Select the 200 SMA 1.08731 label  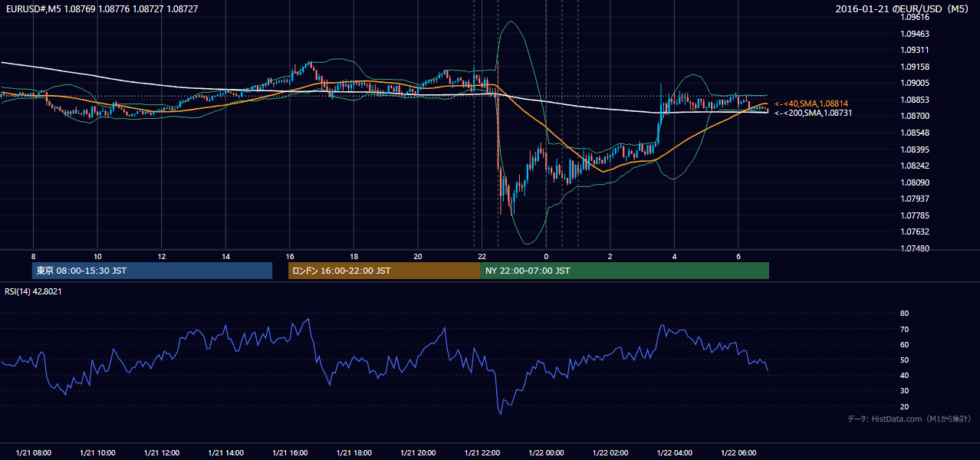(x=813, y=113)
